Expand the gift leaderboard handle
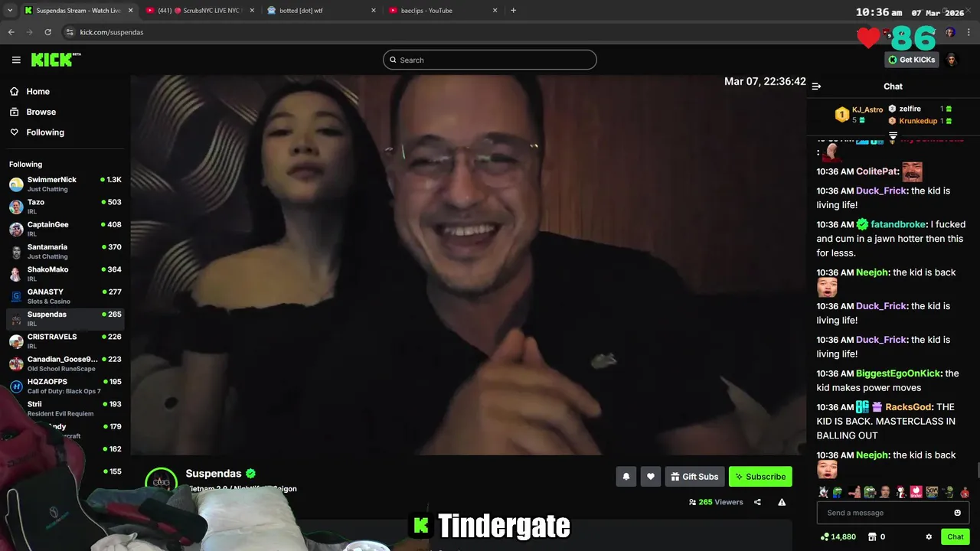 893,136
